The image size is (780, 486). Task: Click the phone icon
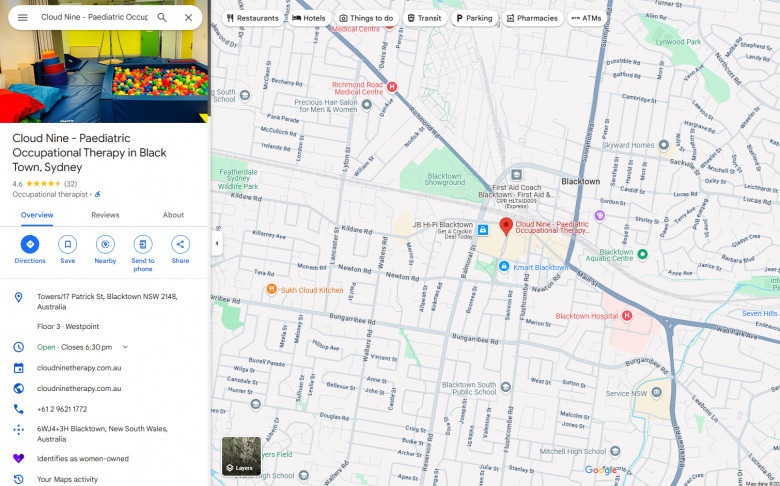18,409
